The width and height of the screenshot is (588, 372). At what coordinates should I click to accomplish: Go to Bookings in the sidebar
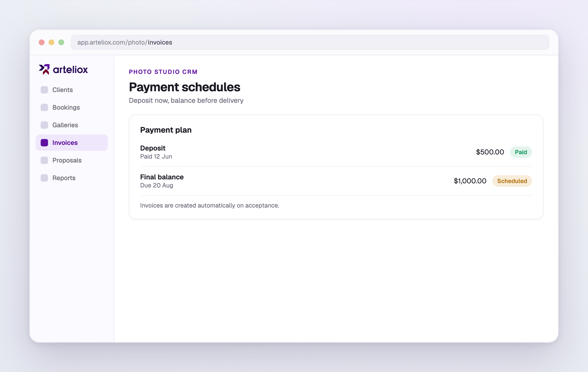point(72,107)
